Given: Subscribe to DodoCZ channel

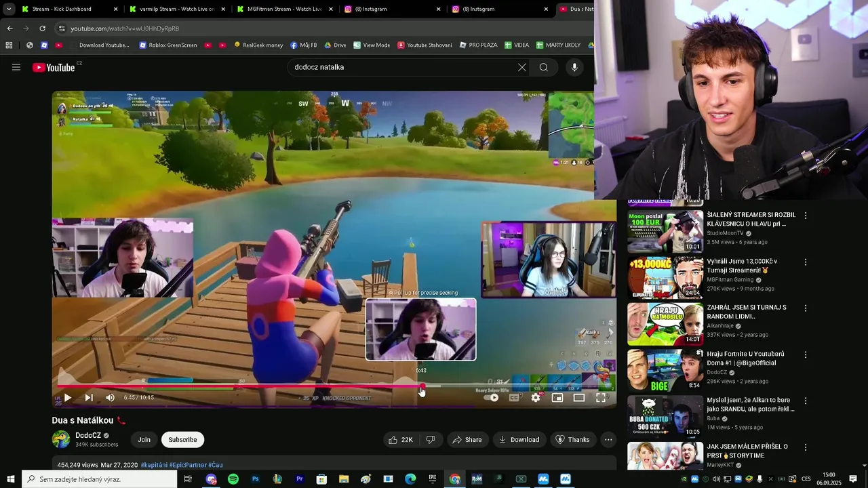Looking at the screenshot, I should coord(182,440).
